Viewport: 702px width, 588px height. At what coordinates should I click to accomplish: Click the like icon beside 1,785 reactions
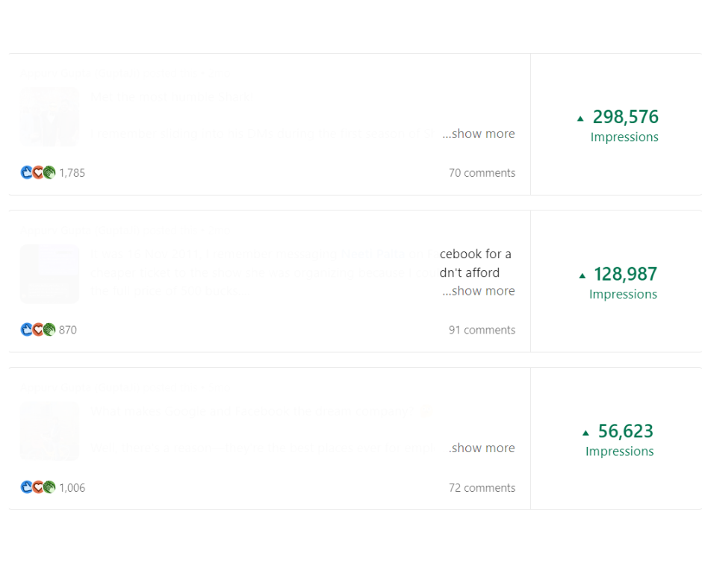coord(26,172)
